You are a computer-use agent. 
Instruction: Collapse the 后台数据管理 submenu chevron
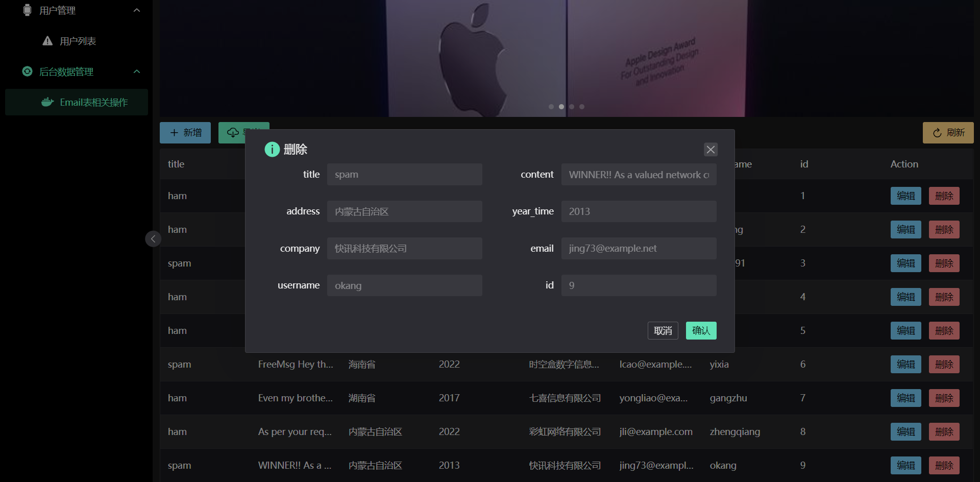point(137,71)
